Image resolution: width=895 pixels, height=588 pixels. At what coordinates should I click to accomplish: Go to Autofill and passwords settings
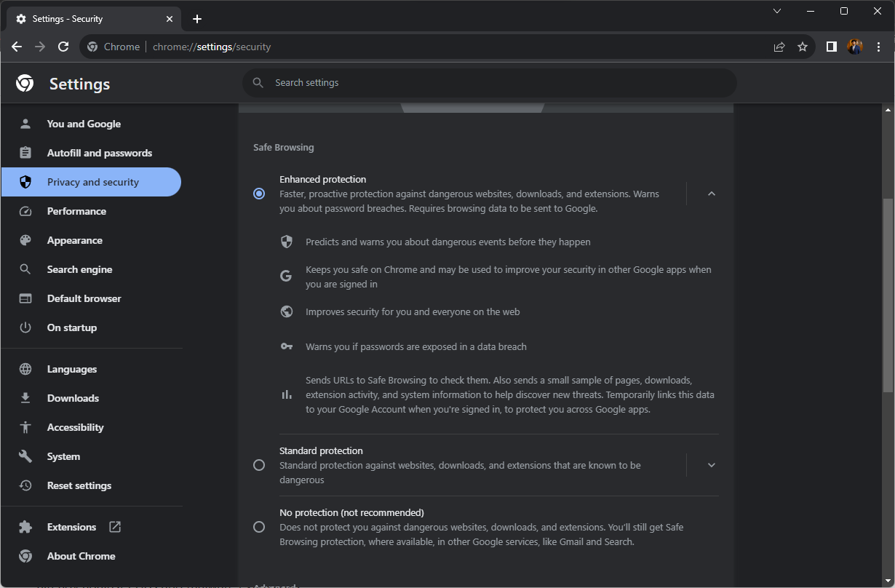click(x=99, y=153)
